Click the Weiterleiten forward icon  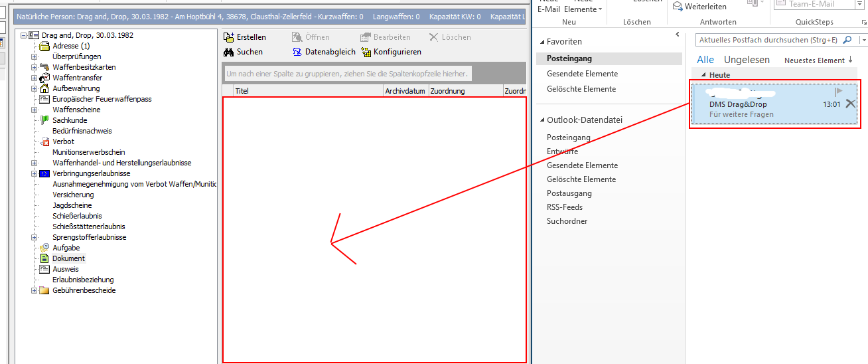678,6
